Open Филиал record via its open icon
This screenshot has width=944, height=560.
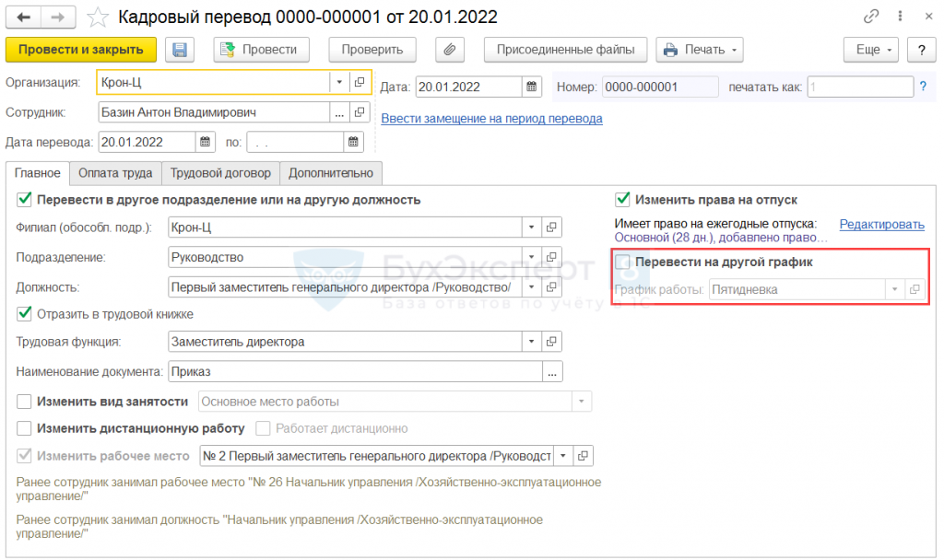pos(551,227)
